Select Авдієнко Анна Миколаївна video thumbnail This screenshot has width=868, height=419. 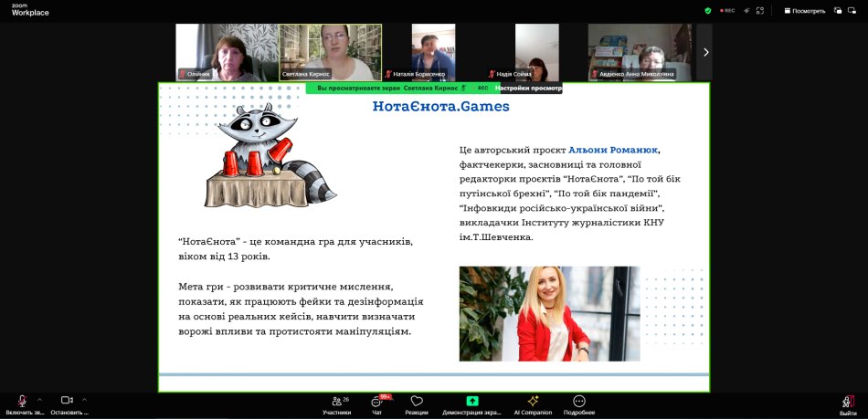(x=640, y=52)
